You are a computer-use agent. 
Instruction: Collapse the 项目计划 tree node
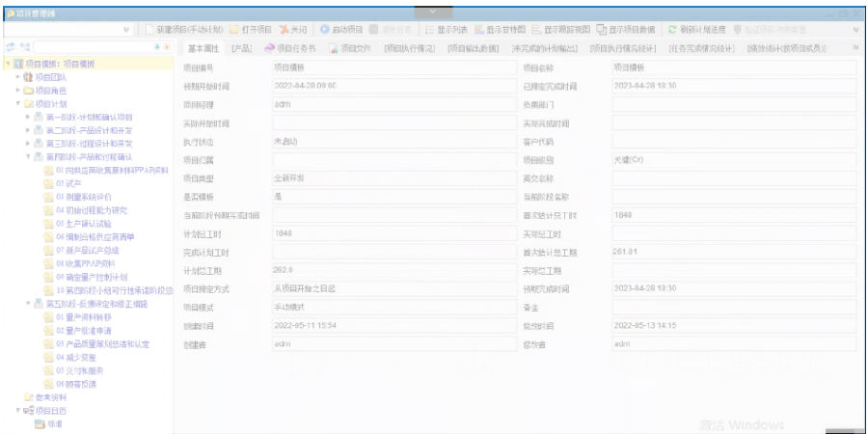tap(18, 103)
